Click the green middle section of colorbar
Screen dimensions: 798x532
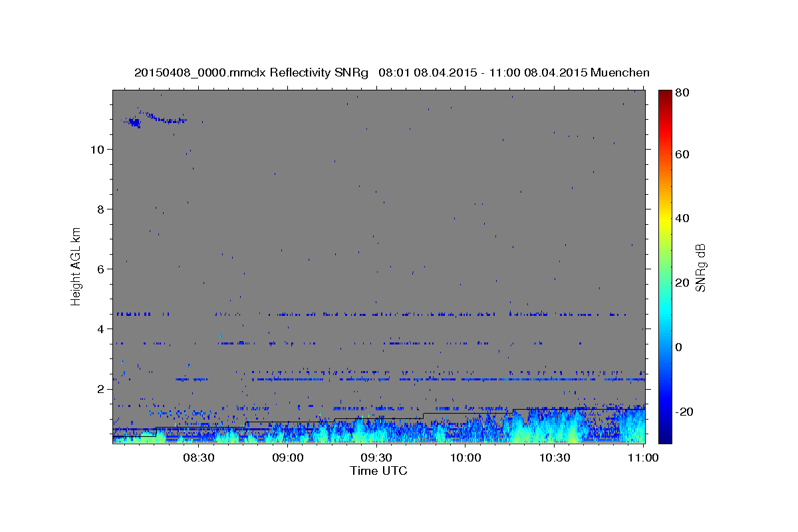pyautogui.click(x=664, y=266)
